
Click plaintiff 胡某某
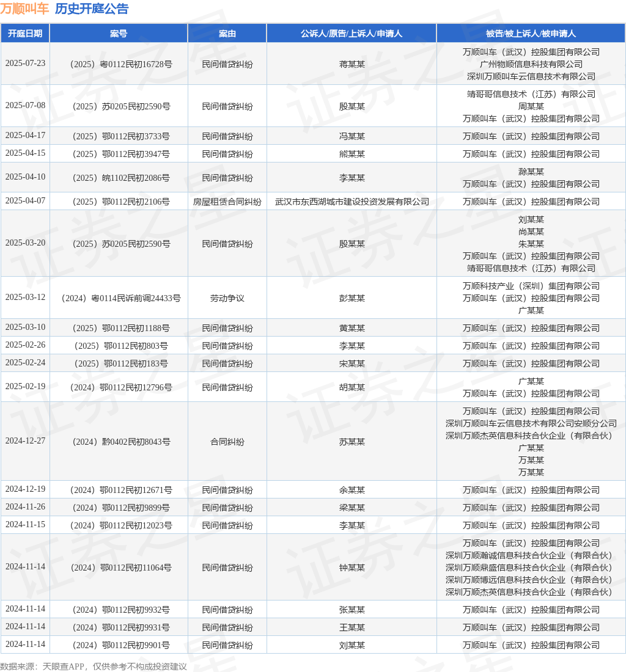[x=352, y=387]
